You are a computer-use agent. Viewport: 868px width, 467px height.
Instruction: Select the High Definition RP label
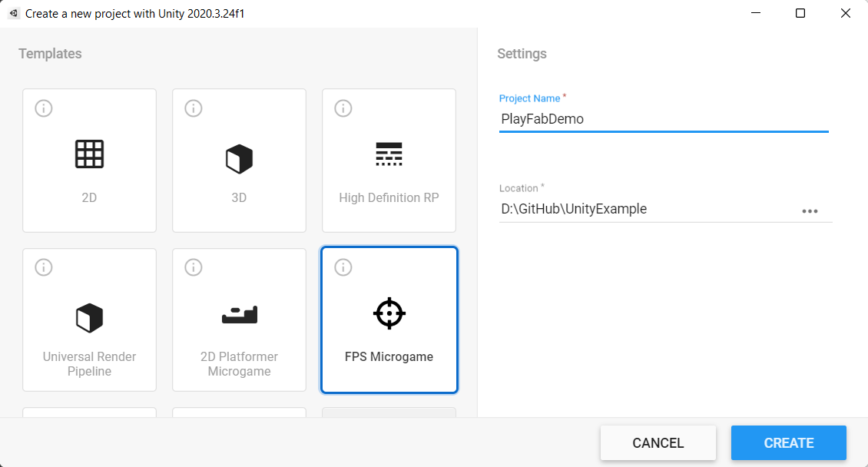point(389,197)
